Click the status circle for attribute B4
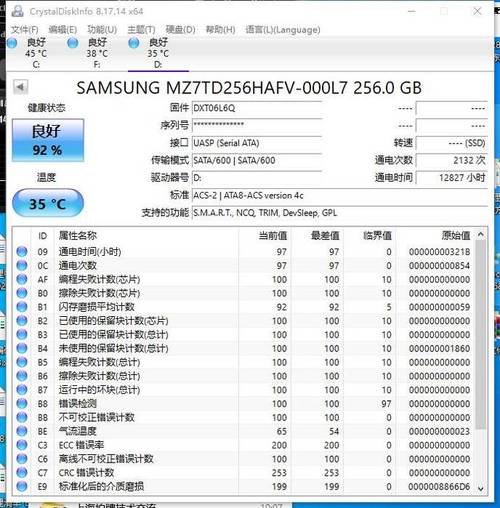 [22, 348]
